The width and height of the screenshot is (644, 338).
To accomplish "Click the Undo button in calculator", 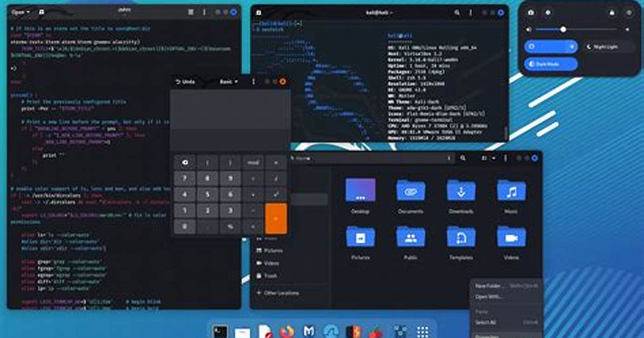I will tap(185, 82).
